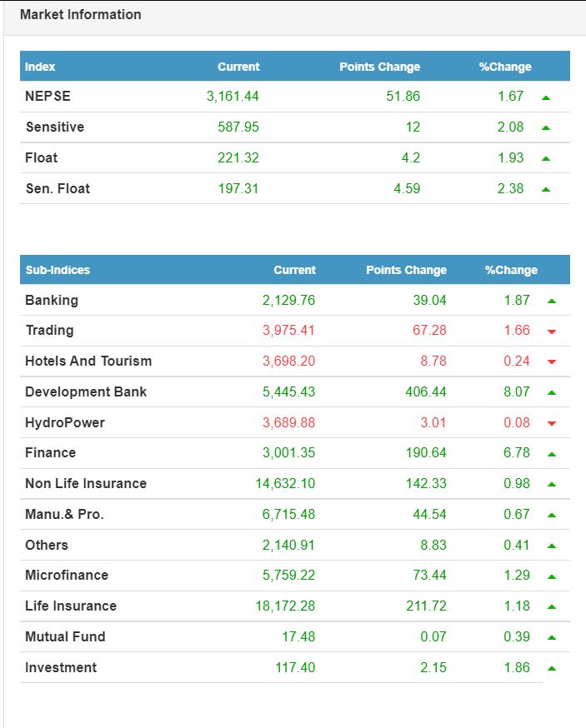Screen dimensions: 586x728
Task: Open the Banking sub-index
Action: (x=52, y=300)
